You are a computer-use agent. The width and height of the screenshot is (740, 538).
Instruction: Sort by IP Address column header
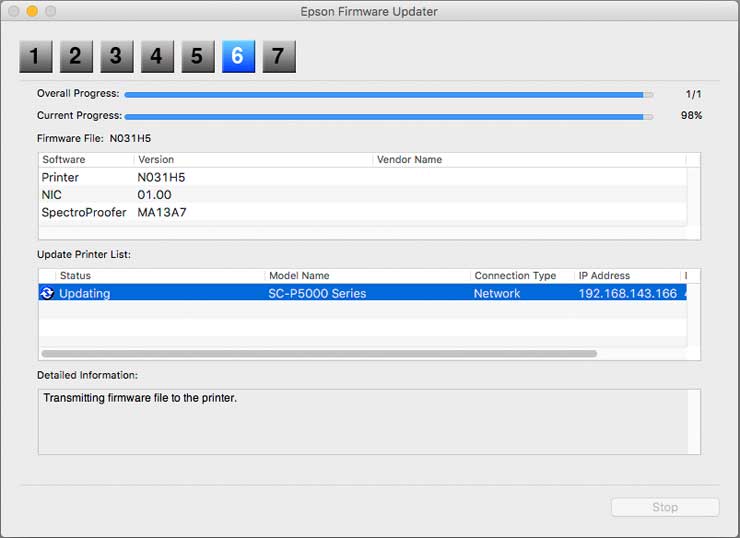[628, 276]
